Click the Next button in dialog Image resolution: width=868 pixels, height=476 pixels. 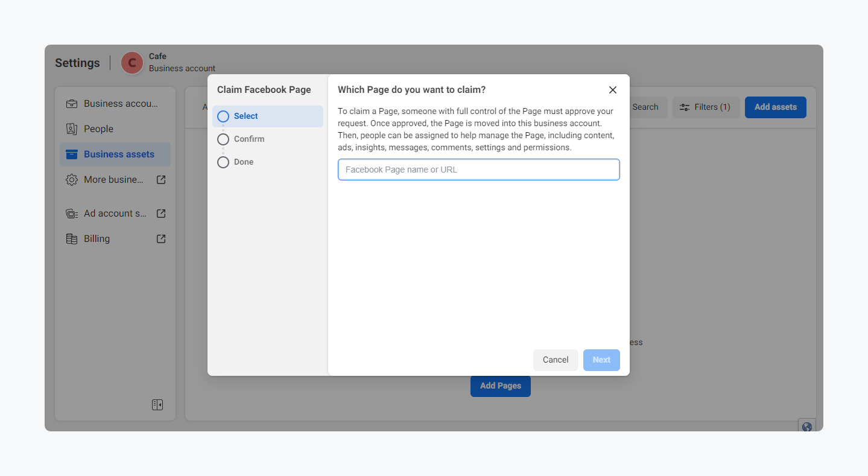pos(601,360)
